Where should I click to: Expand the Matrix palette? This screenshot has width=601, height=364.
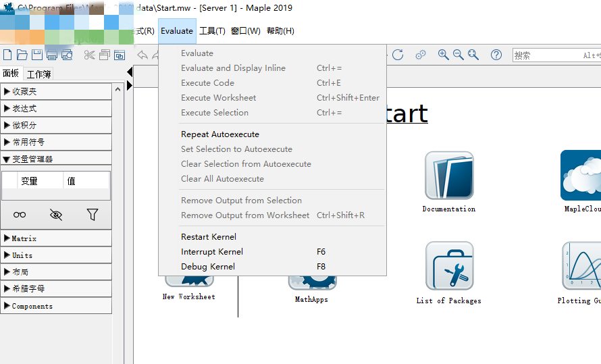pos(56,238)
